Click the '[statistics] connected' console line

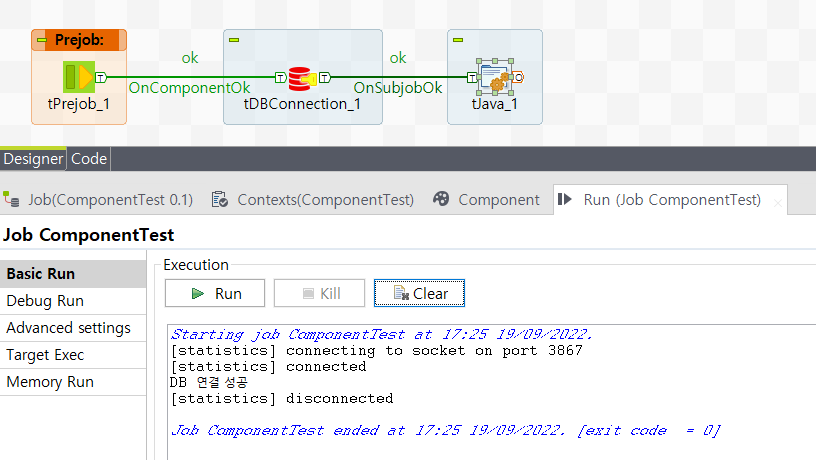(269, 367)
